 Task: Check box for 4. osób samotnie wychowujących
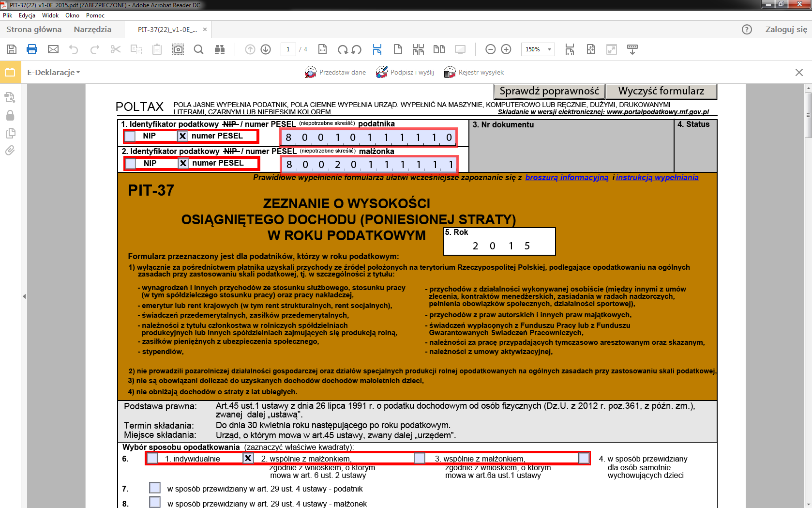click(x=584, y=458)
